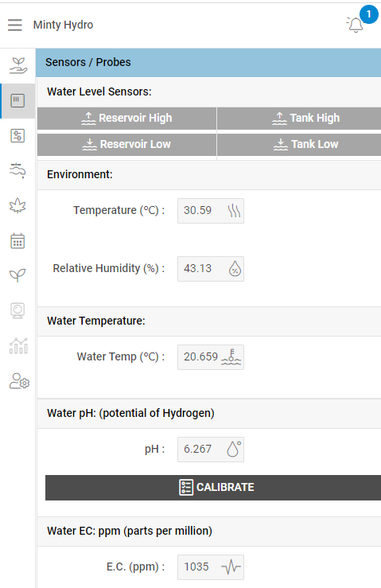Open the webcam sidebar icon
Viewport: 381px width, 588px height.
click(17, 310)
